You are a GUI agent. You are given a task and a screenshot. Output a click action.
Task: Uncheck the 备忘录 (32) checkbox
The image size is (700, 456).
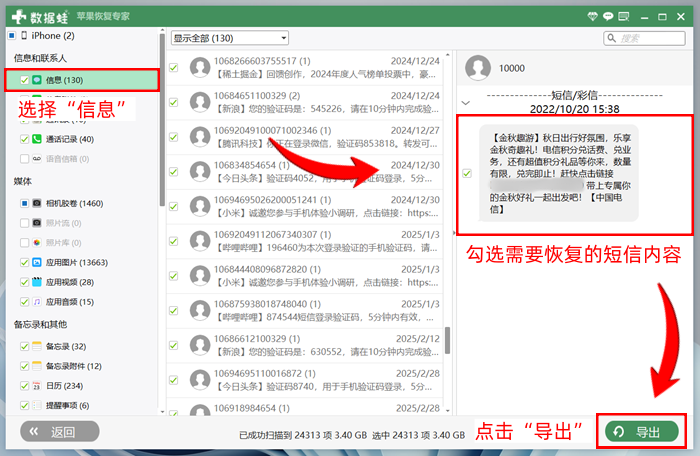coord(25,346)
